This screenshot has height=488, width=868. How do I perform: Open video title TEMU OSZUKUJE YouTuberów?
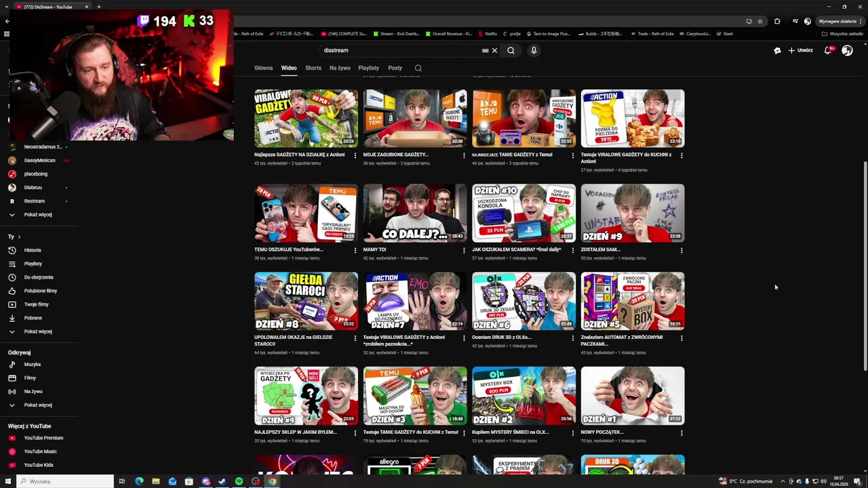pyautogui.click(x=289, y=249)
